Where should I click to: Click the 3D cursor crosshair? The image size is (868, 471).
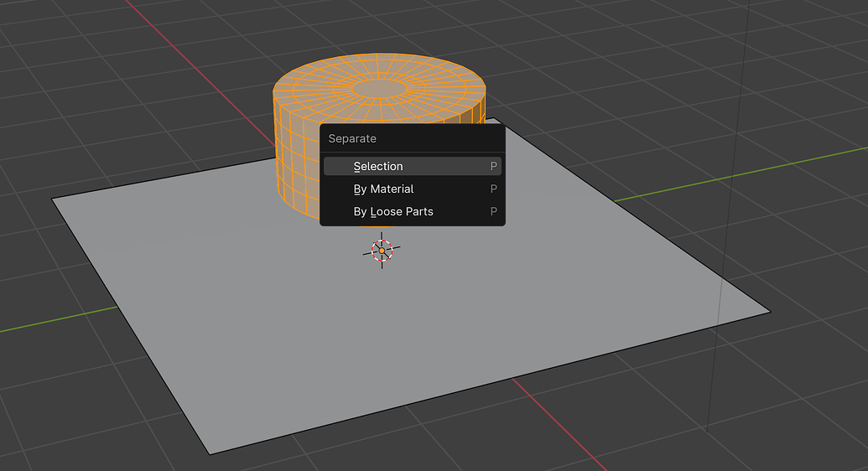(382, 251)
